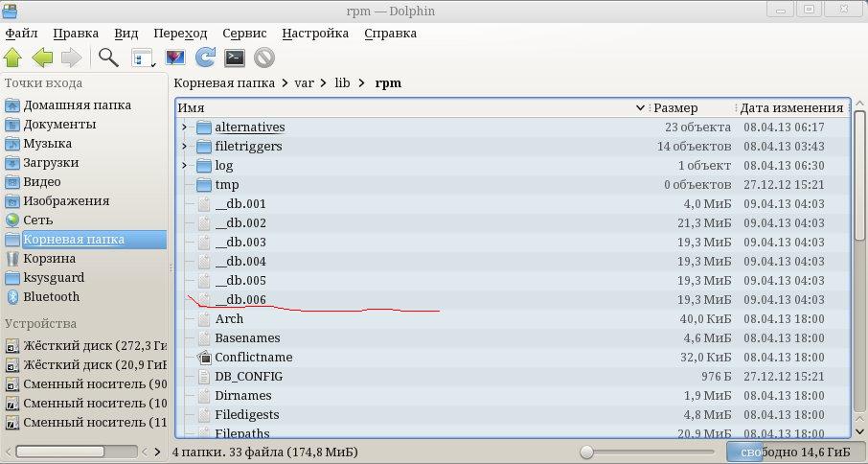868x464 pixels.
Task: Navigate forward with grey right arrow
Action: 72,58
